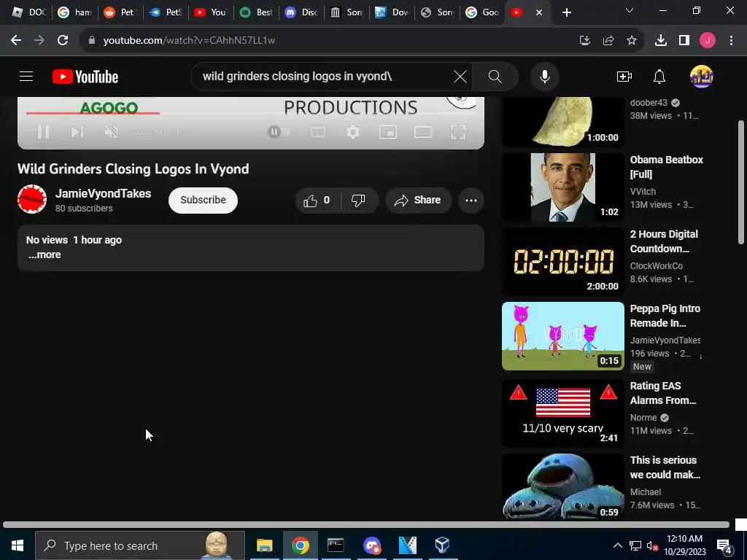Click the Windows taskbar search box
Image resolution: width=747 pixels, height=560 pixels.
click(140, 545)
